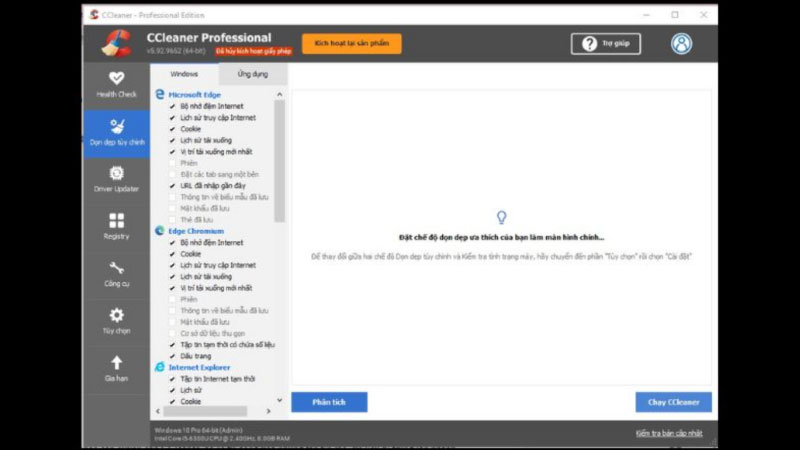Image resolution: width=800 pixels, height=450 pixels.
Task: Uncheck Edge Vị trí tải xuống mới nhất
Action: click(x=172, y=152)
